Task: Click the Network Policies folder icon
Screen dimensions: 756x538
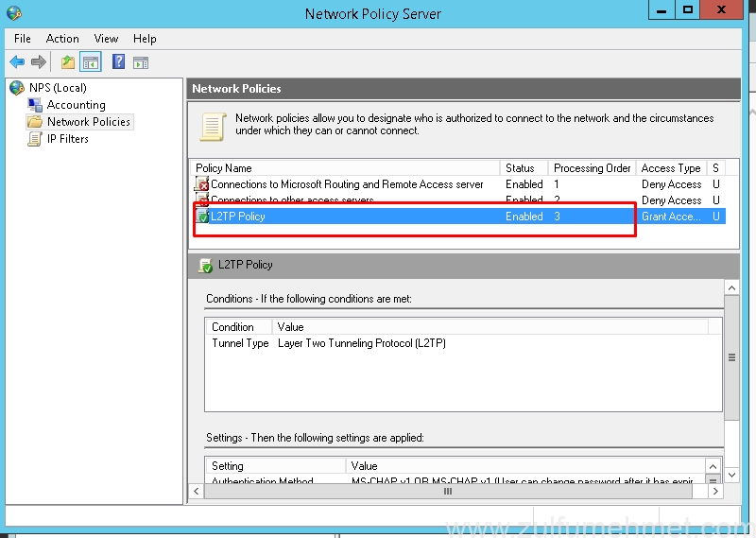Action: (x=35, y=122)
